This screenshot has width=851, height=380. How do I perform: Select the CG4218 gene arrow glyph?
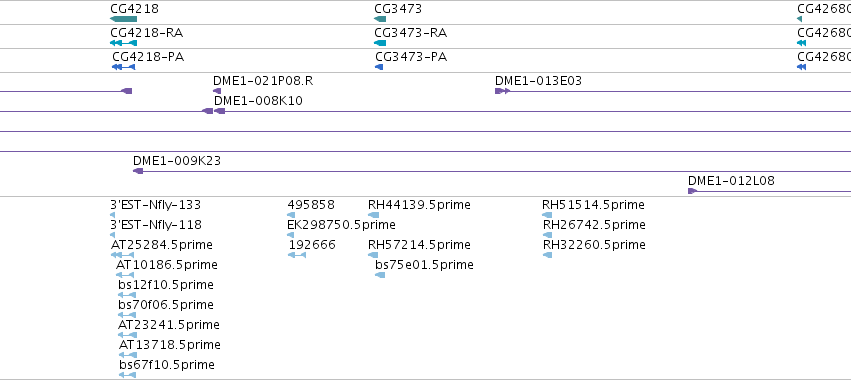click(123, 19)
